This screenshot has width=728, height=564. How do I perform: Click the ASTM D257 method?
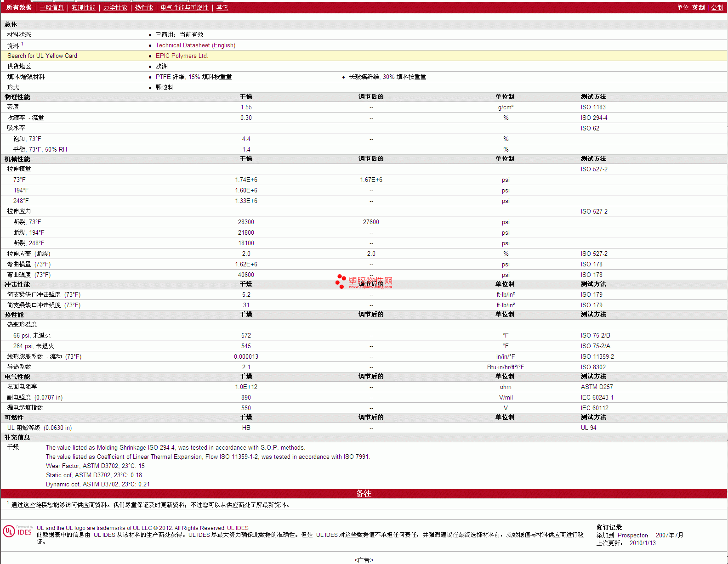tap(597, 387)
